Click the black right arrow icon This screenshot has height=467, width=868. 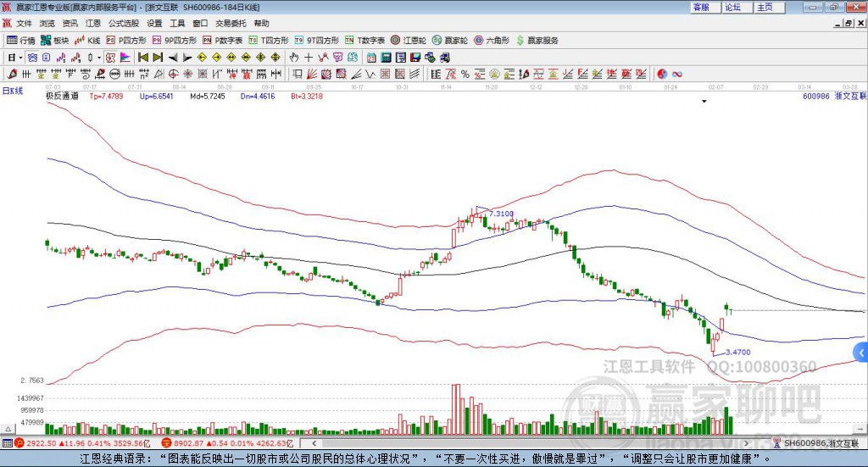click(x=187, y=58)
